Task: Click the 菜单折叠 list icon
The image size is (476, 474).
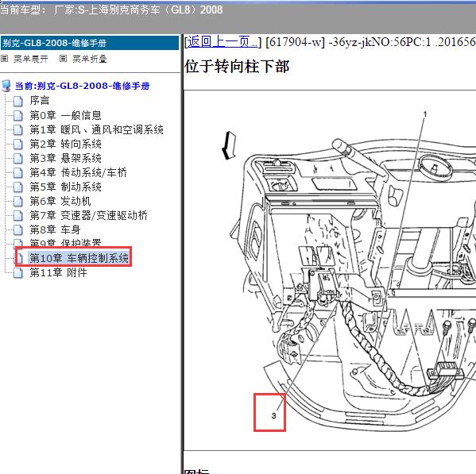Action: click(63, 58)
